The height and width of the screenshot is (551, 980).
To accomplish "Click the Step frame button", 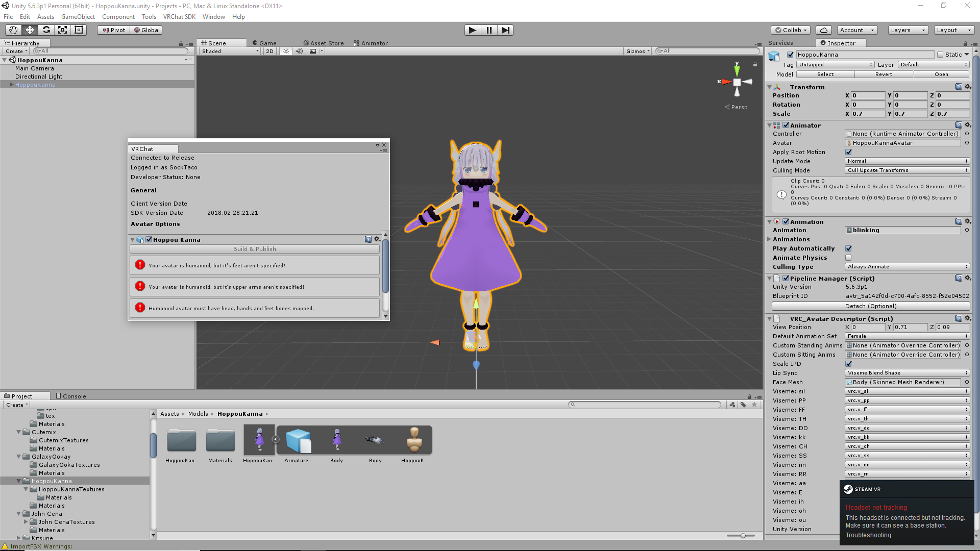I will click(505, 30).
